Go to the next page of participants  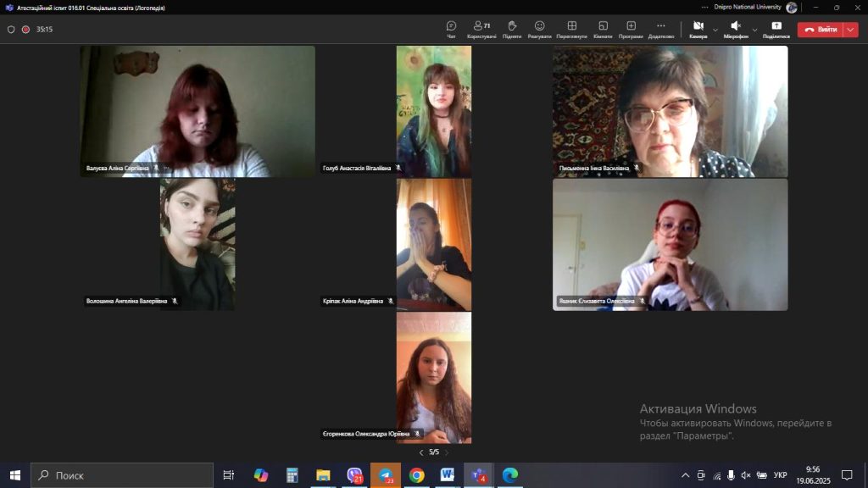pyautogui.click(x=447, y=452)
